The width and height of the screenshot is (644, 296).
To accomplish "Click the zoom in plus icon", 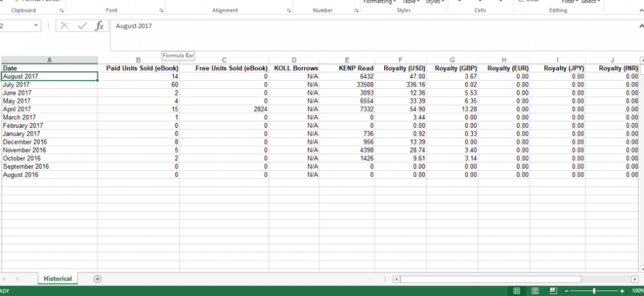I will tap(623, 291).
